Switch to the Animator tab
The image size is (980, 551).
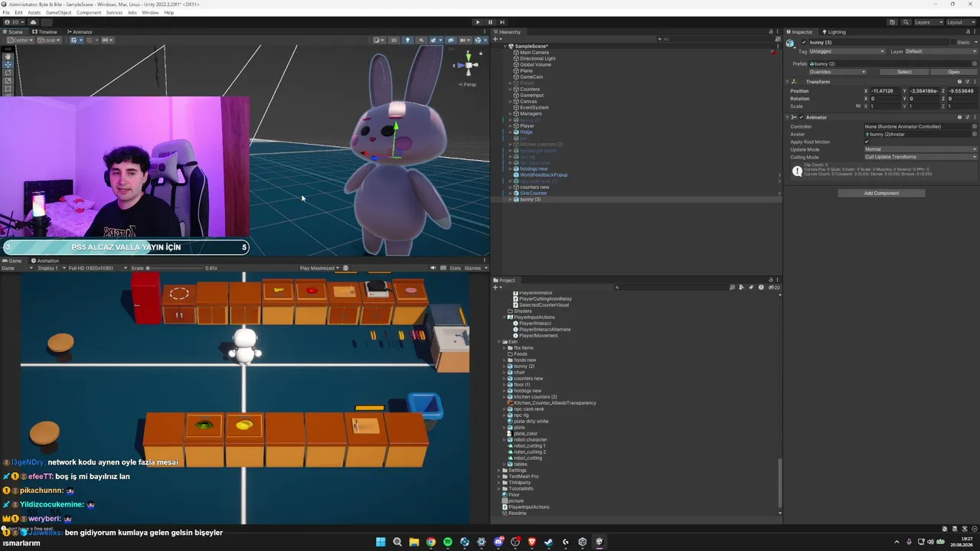[x=80, y=31]
